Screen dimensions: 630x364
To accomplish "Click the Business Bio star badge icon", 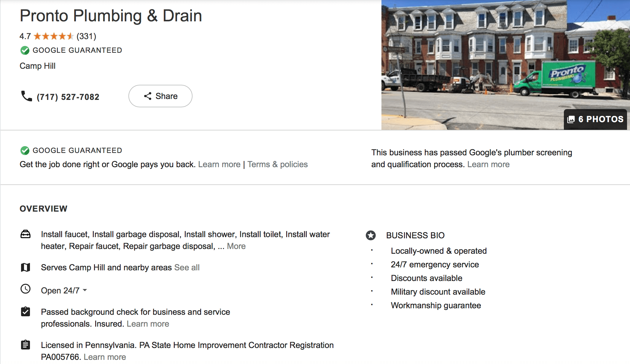I will click(x=371, y=235).
